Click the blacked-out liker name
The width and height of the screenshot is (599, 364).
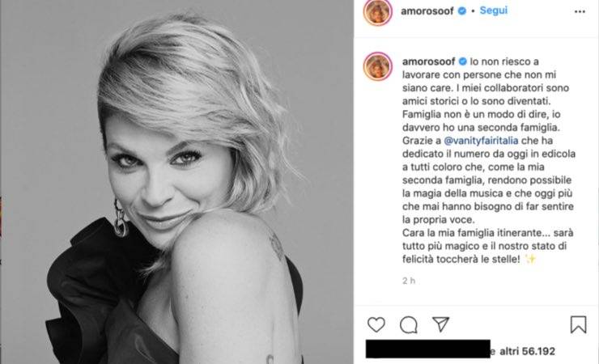click(428, 349)
